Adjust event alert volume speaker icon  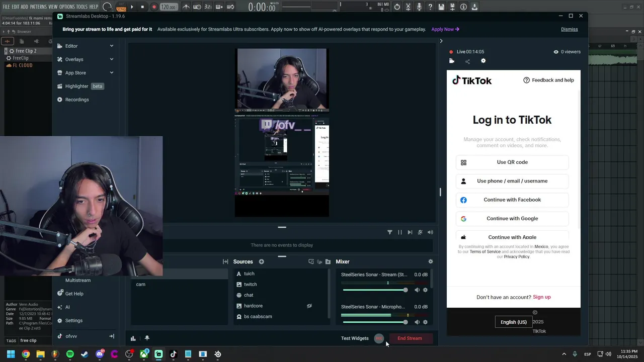[x=430, y=232]
